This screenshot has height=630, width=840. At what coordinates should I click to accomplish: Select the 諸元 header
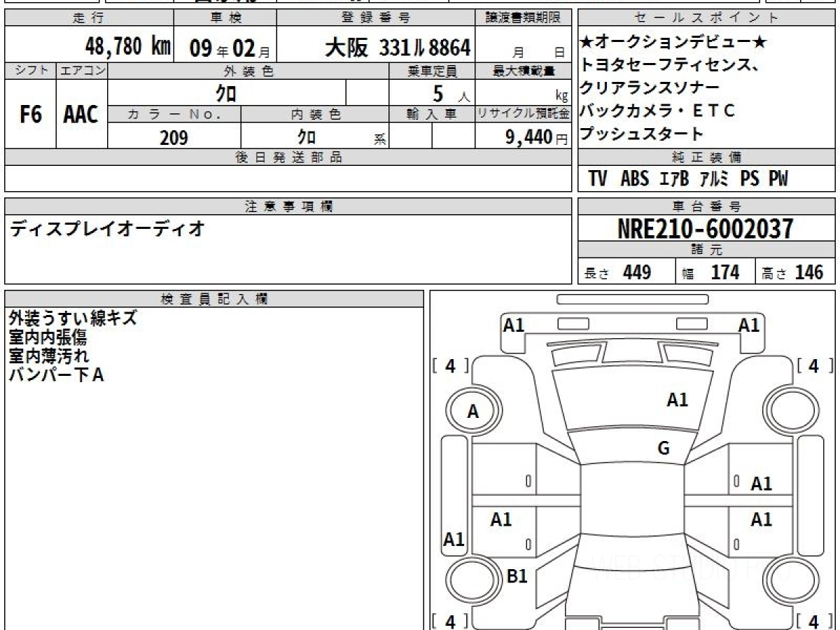(707, 250)
